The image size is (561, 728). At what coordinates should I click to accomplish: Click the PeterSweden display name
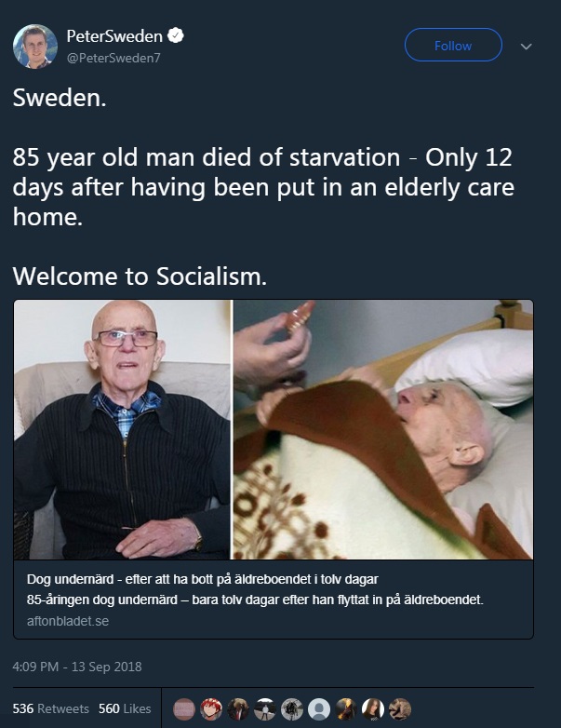coord(114,35)
